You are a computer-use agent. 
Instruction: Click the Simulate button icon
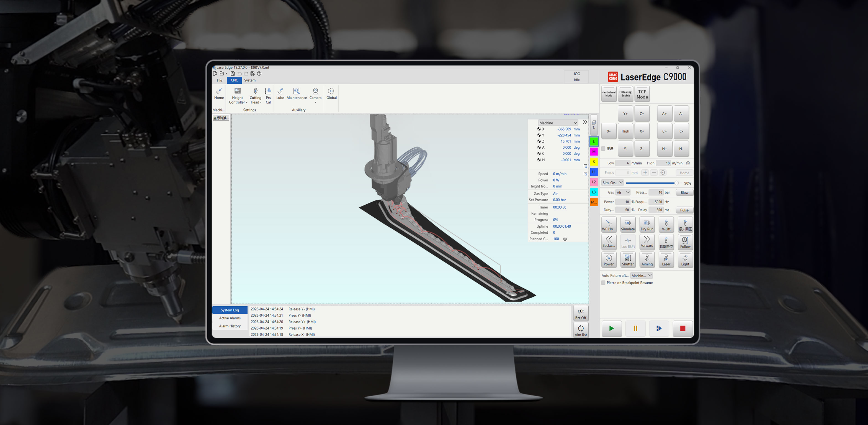coord(627,223)
